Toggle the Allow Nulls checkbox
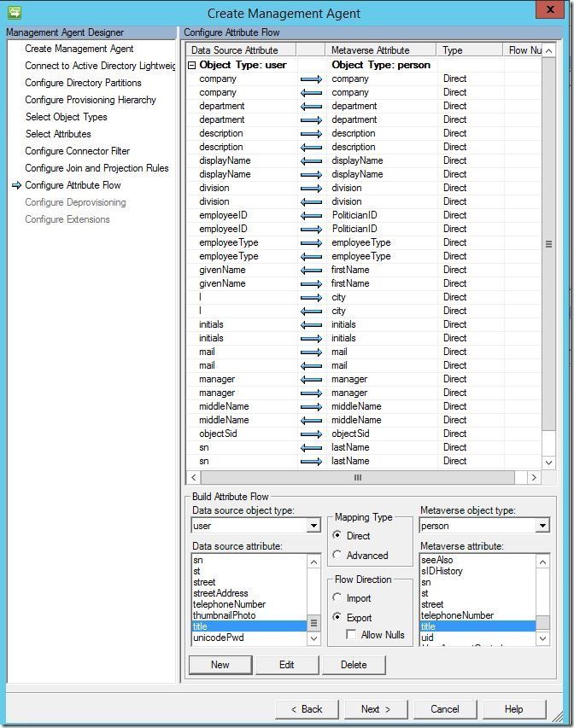The image size is (574, 728). pos(351,634)
